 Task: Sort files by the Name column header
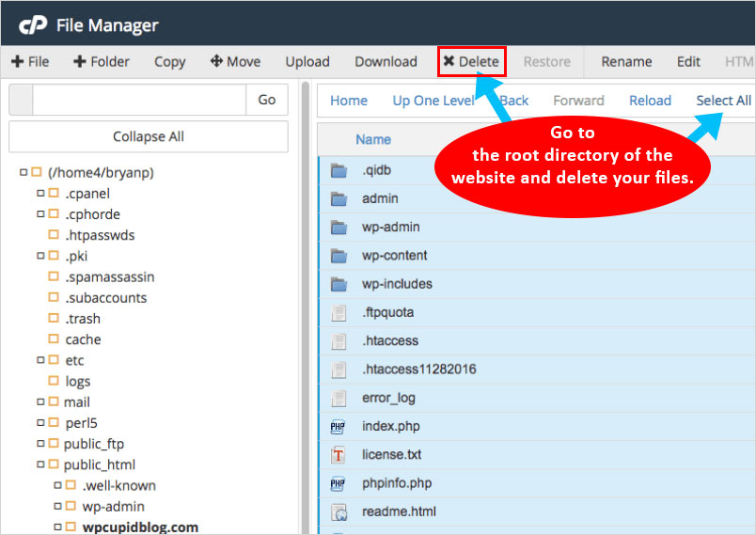click(x=372, y=140)
